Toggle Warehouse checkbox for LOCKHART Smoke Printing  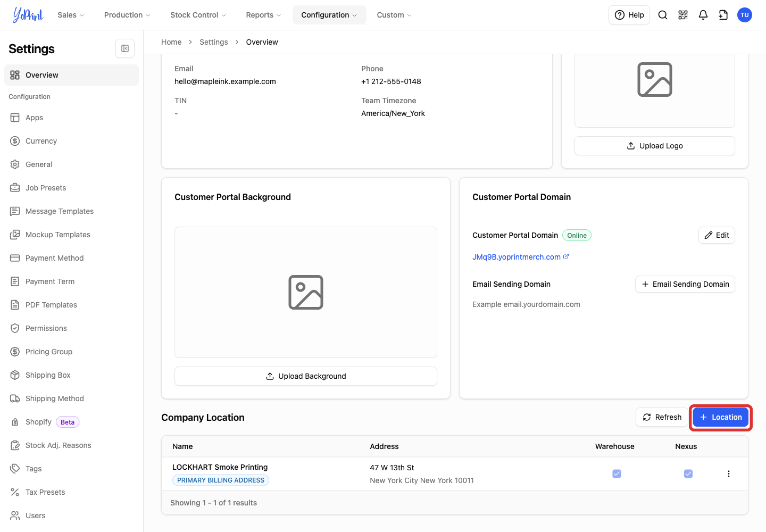[x=617, y=473]
